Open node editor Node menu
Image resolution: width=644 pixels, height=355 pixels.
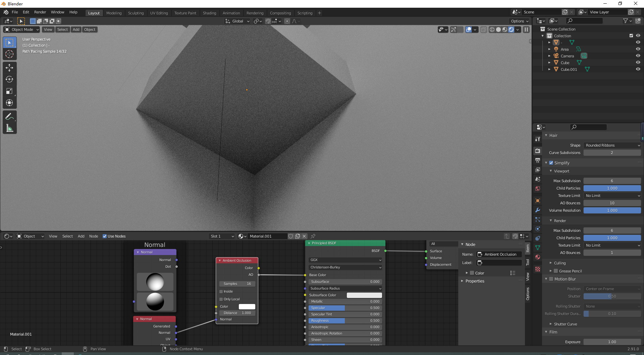(x=94, y=236)
